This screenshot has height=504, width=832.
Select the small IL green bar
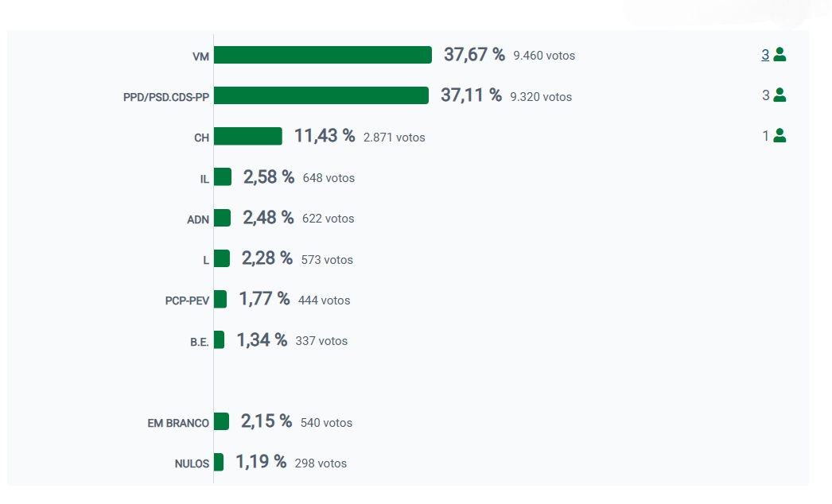pyautogui.click(x=223, y=176)
